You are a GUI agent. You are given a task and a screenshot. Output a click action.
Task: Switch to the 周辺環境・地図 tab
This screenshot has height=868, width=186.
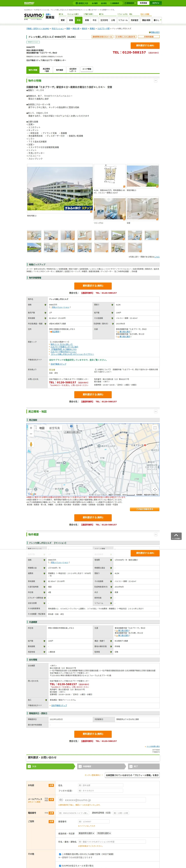[x=46, y=70]
